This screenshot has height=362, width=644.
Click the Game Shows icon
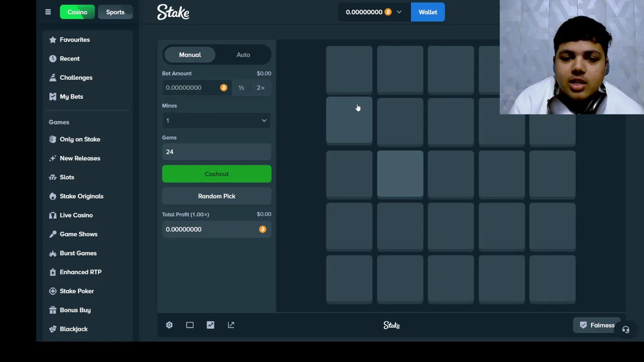53,234
